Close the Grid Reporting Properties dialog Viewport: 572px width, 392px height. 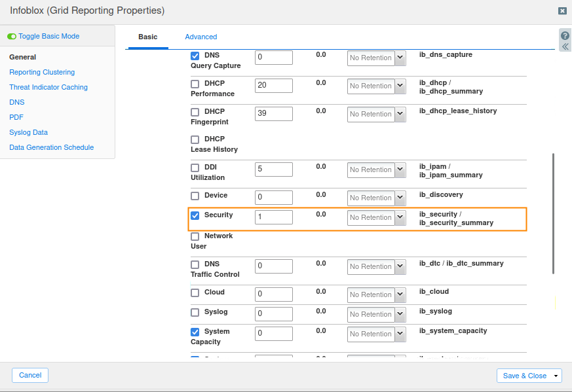click(x=562, y=11)
